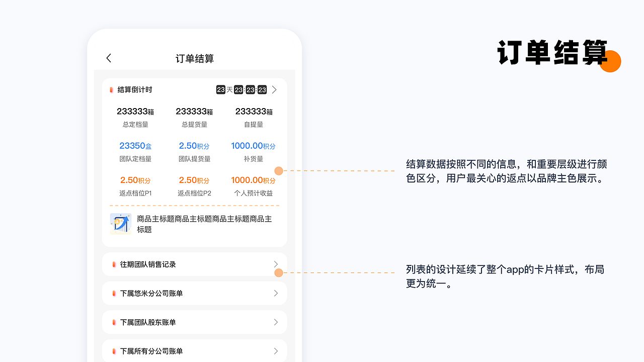The height and width of the screenshot is (362, 644).
Task: Click the 订单结算 page title in phone header
Action: point(195,59)
